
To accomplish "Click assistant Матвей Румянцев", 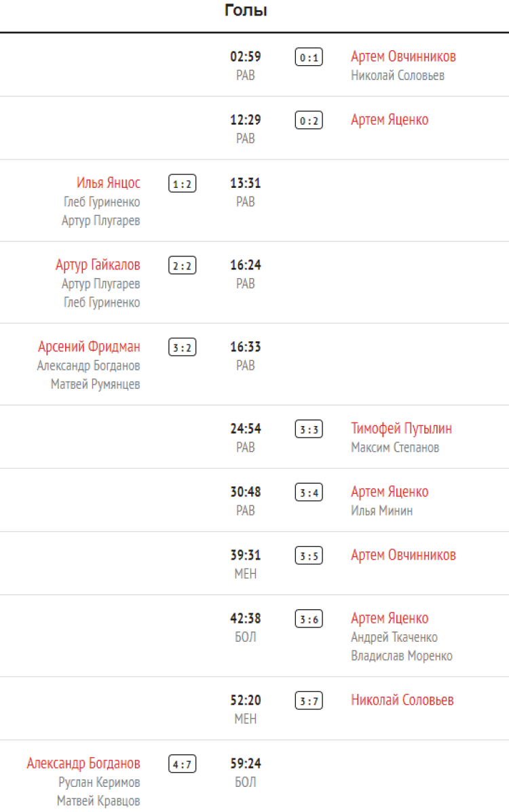I will click(95, 385).
